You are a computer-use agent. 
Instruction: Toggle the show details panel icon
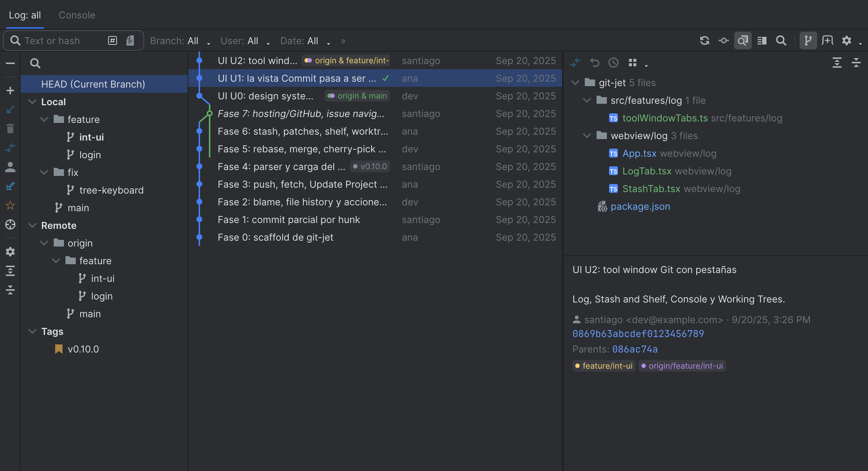[762, 40]
